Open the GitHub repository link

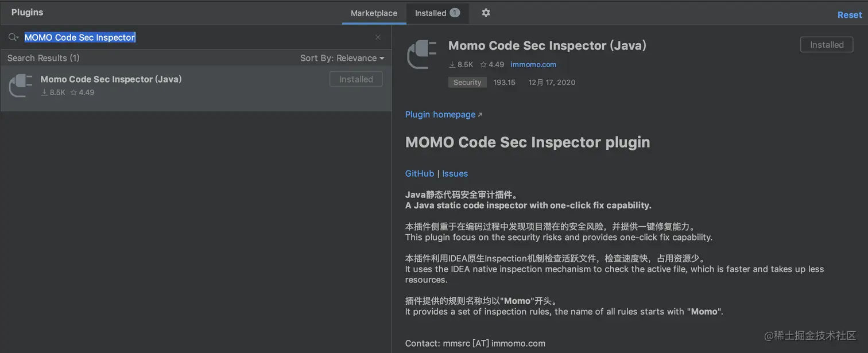419,173
